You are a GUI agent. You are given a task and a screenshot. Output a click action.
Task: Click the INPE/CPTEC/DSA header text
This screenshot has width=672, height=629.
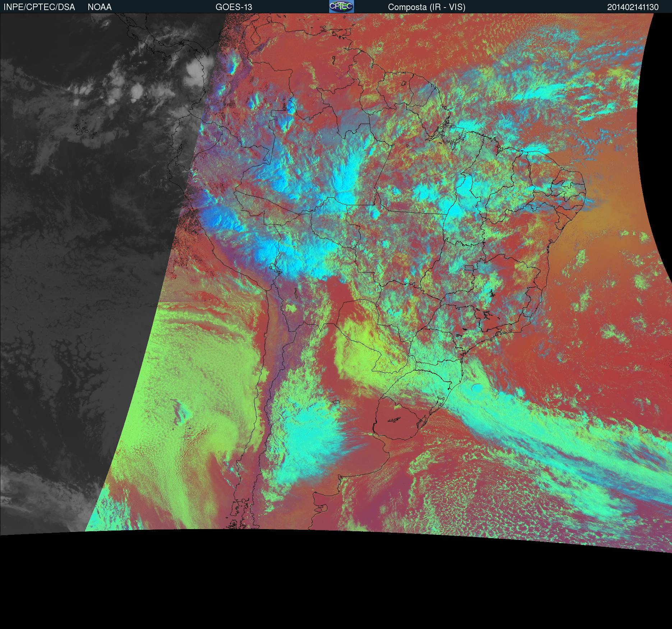tap(39, 7)
